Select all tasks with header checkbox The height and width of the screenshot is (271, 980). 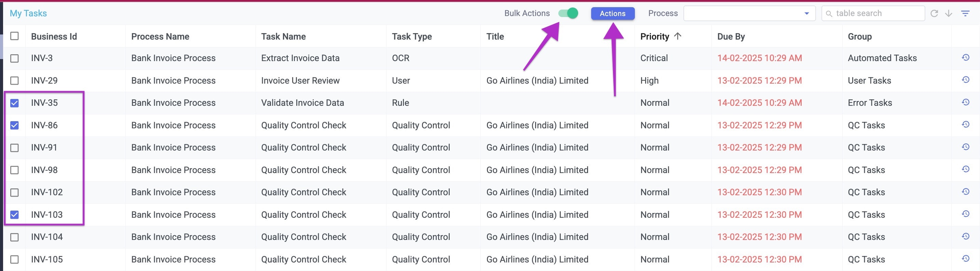(15, 36)
